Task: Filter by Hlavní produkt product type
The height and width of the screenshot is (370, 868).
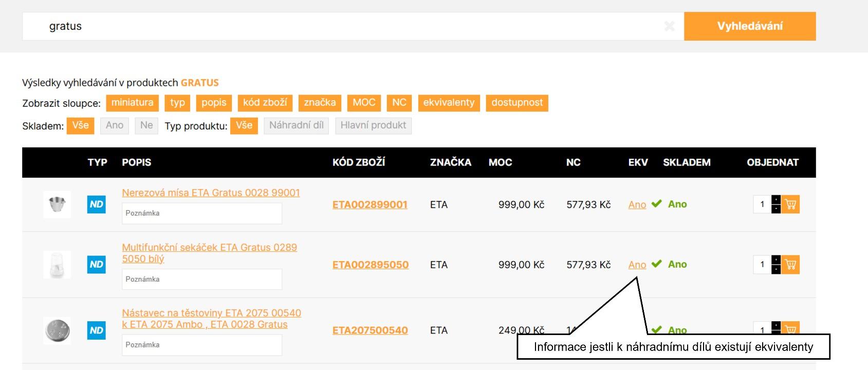Action: coord(373,126)
